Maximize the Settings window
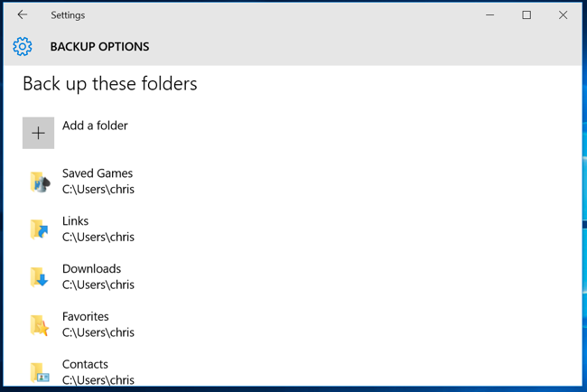 pos(526,15)
